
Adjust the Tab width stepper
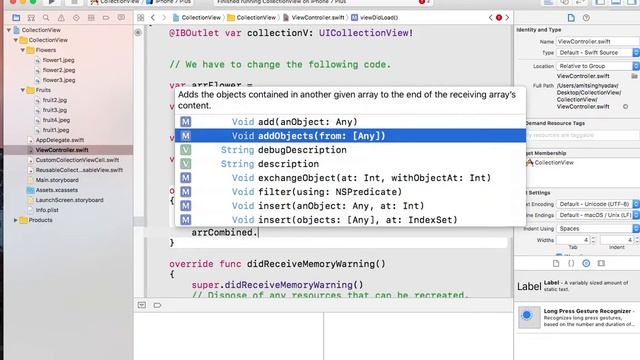coord(593,240)
